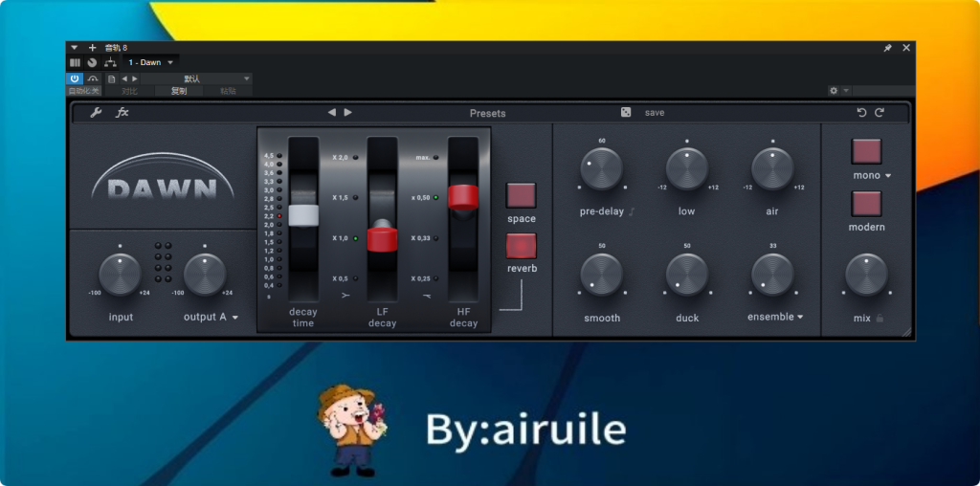Click the output A knob

pyautogui.click(x=205, y=275)
